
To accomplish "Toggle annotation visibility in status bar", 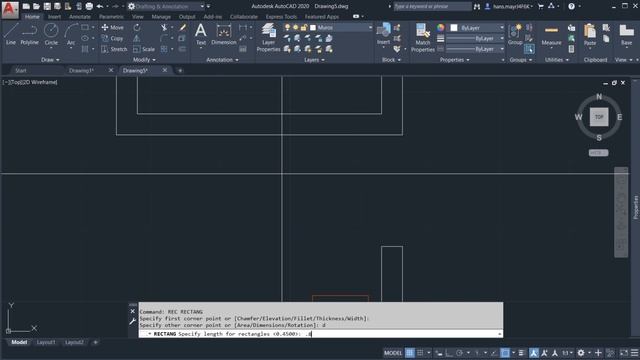I will 533,353.
